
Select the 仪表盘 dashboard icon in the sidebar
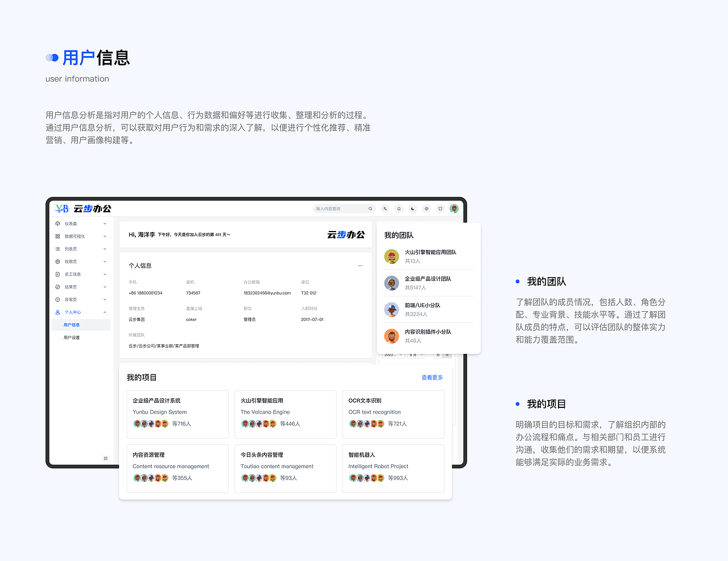point(57,223)
